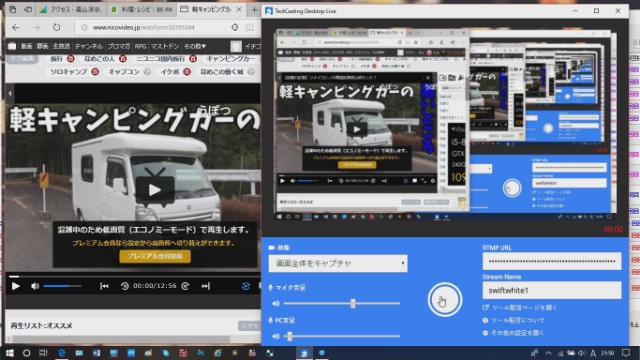Open the Windows Start menu

pyautogui.click(x=9, y=353)
